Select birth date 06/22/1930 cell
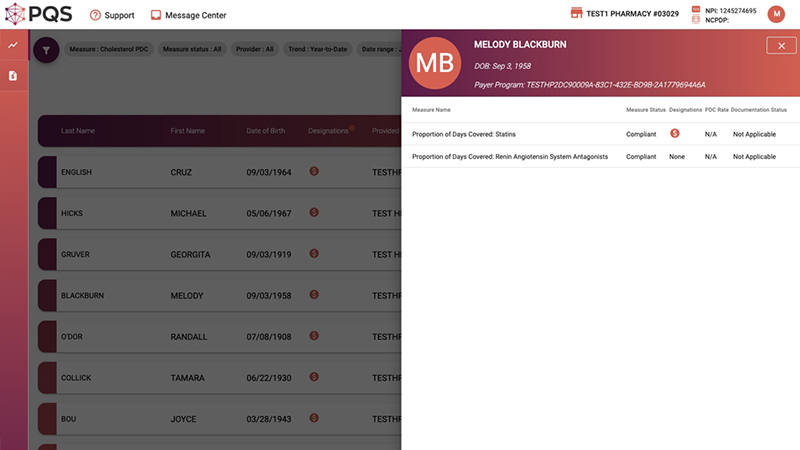This screenshot has height=450, width=800. tap(269, 378)
